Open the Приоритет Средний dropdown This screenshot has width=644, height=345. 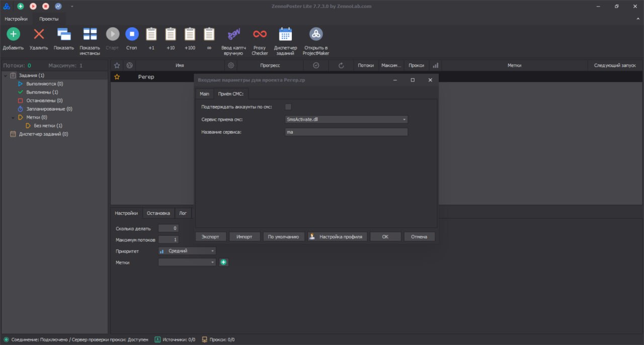click(187, 251)
